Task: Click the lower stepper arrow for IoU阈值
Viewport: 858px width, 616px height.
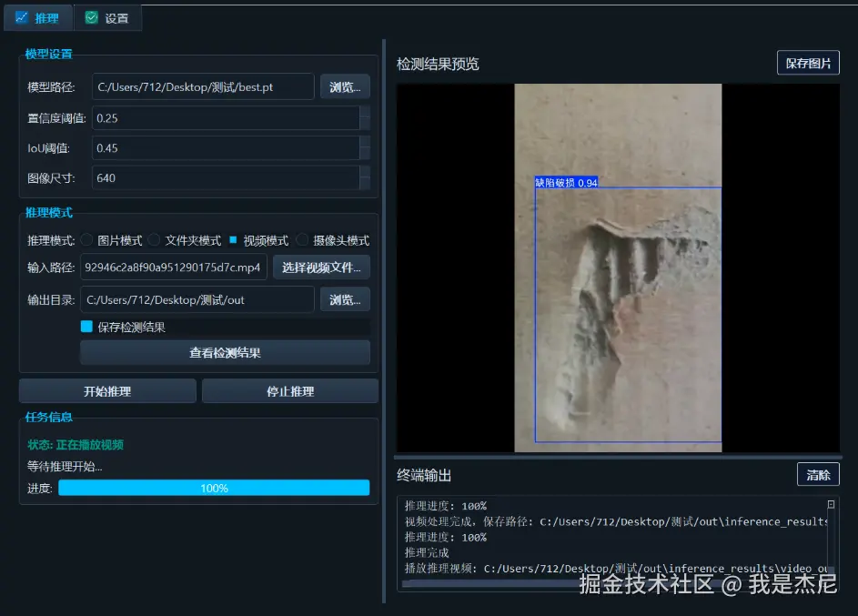Action: point(366,153)
